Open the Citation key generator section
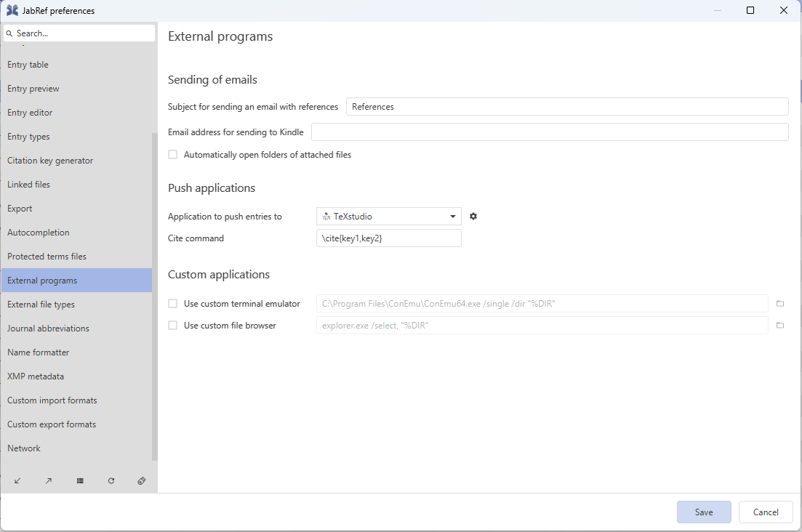This screenshot has width=802, height=532. pyautogui.click(x=50, y=161)
